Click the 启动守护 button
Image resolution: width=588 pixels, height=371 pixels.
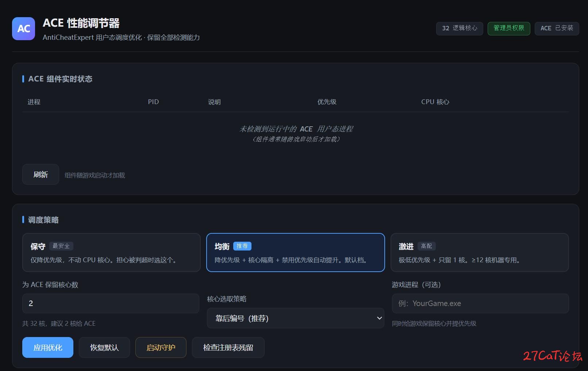coord(161,348)
